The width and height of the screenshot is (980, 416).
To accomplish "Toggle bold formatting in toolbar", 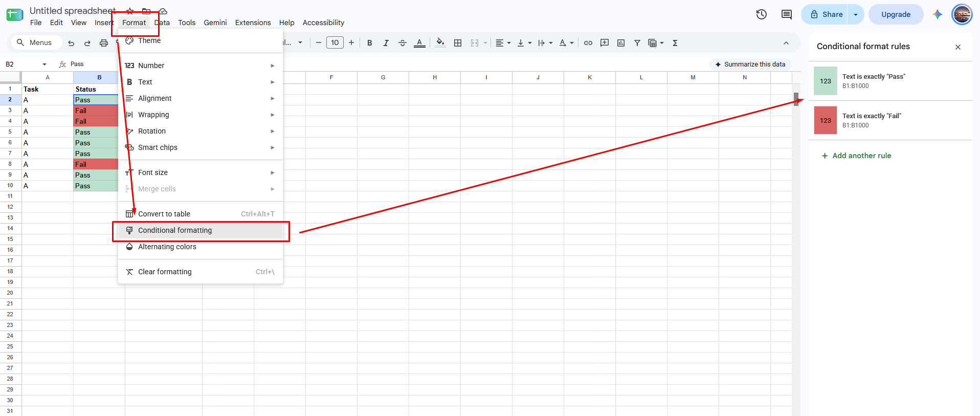I will click(x=369, y=43).
